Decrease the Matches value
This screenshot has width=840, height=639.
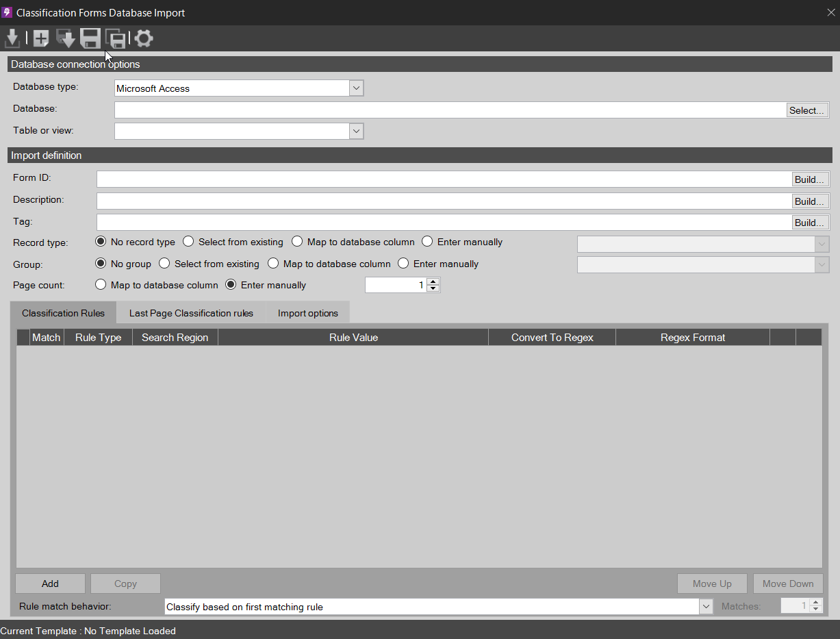815,610
